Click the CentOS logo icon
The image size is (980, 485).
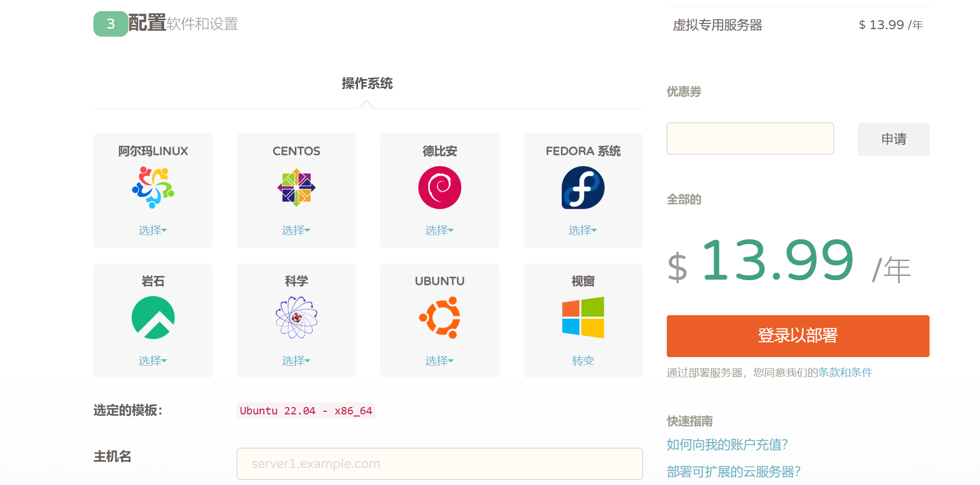click(296, 187)
